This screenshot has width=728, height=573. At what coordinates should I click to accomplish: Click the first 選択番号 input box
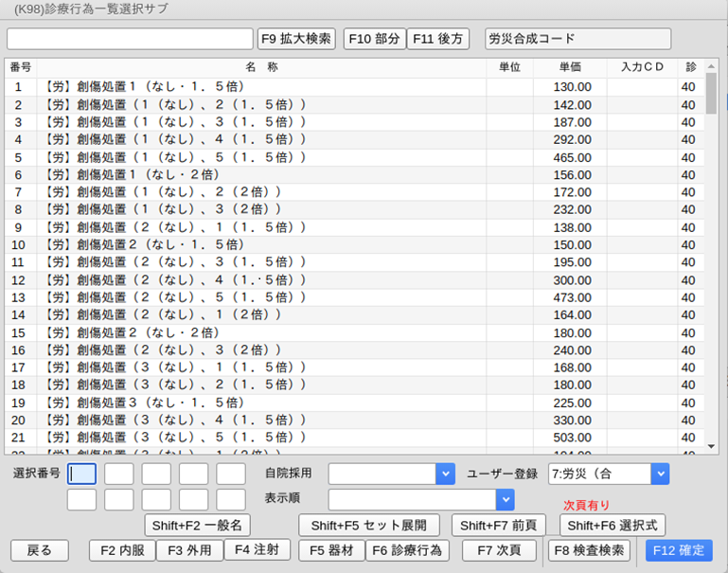coord(81,474)
